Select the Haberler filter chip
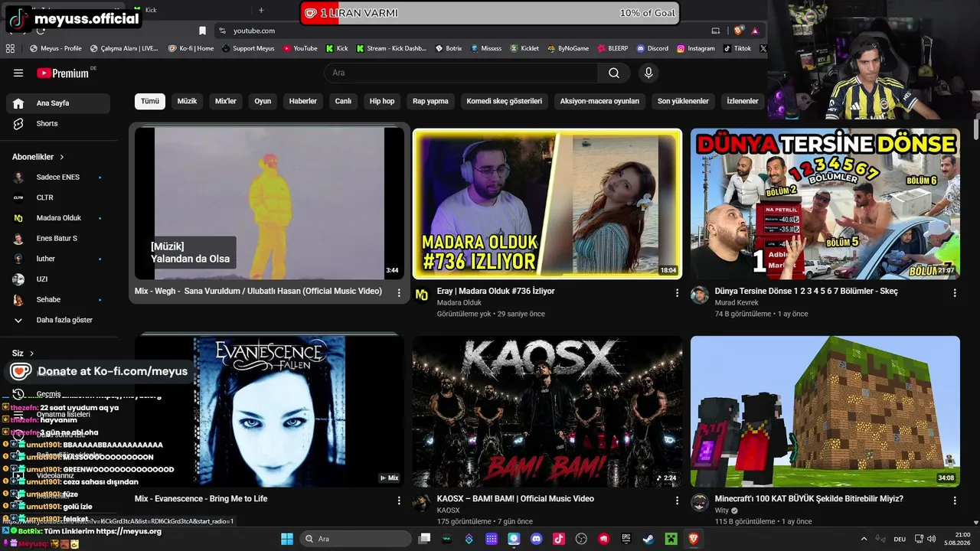980x551 pixels. point(303,101)
